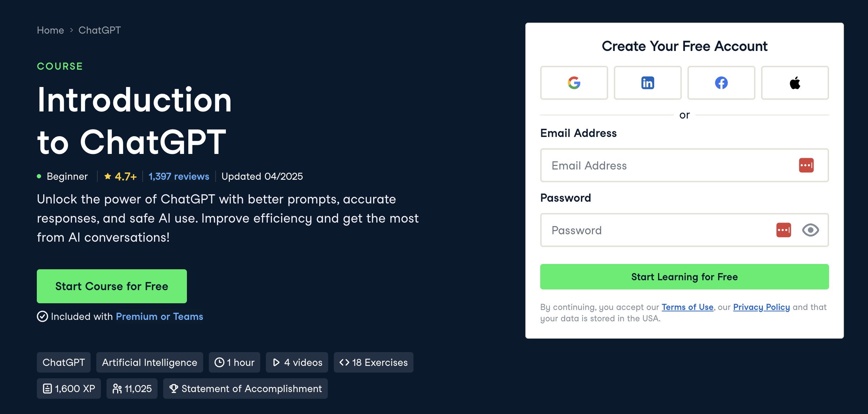The height and width of the screenshot is (414, 868).
Task: Open the Terms of Use link
Action: (687, 307)
